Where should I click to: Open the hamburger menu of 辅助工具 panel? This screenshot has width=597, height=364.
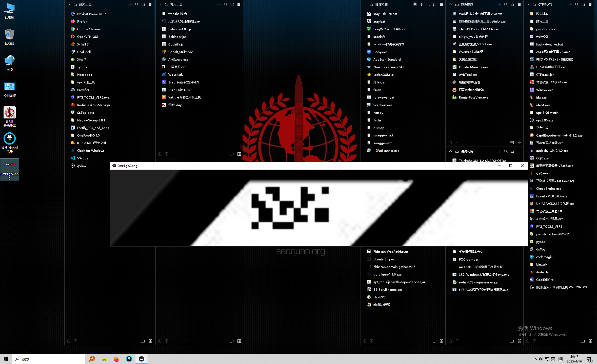[x=150, y=4]
